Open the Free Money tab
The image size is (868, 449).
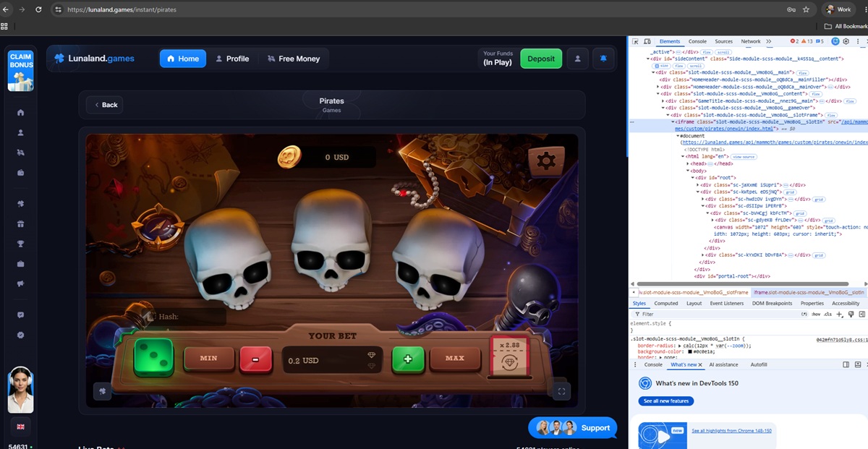click(293, 59)
